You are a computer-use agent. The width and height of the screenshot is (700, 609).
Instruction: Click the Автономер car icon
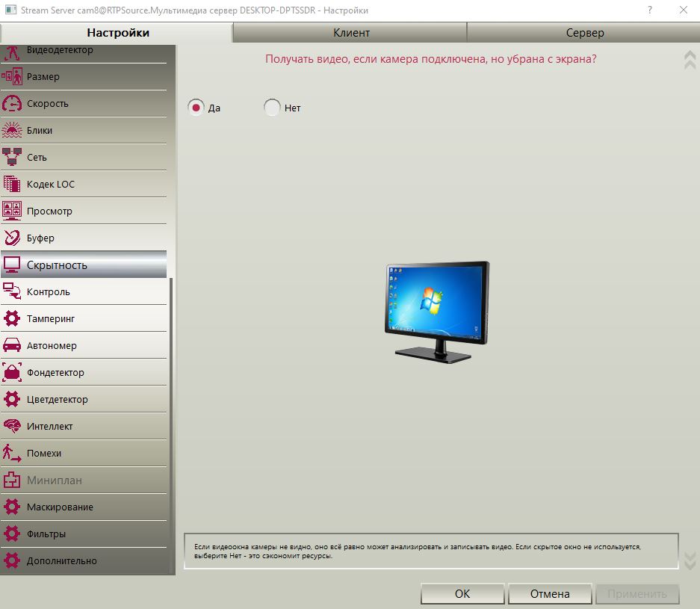click(x=12, y=345)
